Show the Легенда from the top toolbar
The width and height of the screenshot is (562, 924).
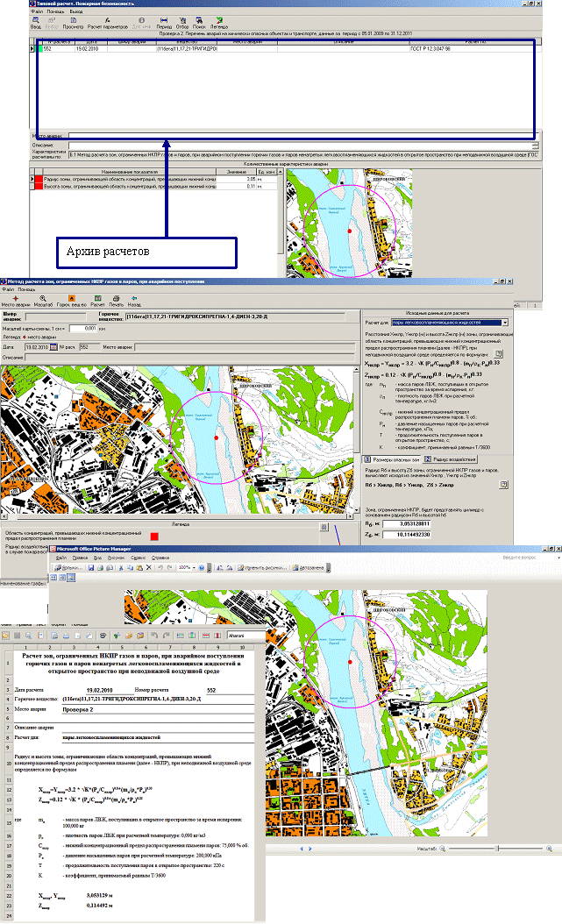coord(220,22)
